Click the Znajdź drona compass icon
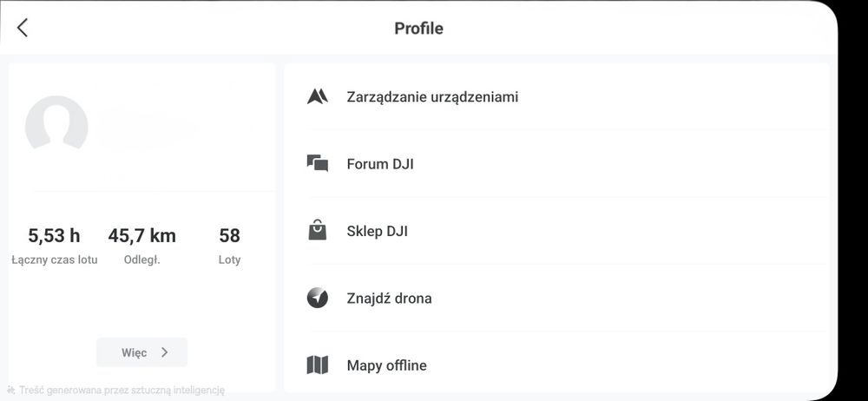This screenshot has height=401, width=868. tap(318, 298)
